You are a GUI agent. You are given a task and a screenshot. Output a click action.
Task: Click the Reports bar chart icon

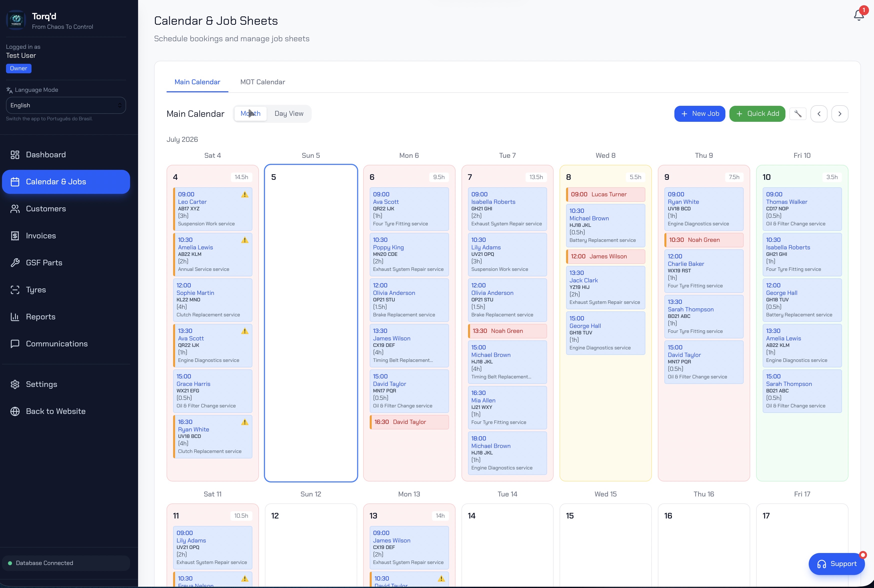15,317
